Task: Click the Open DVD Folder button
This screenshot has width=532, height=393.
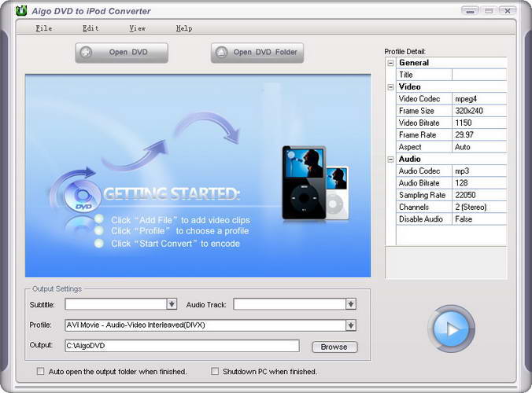Action: point(257,53)
